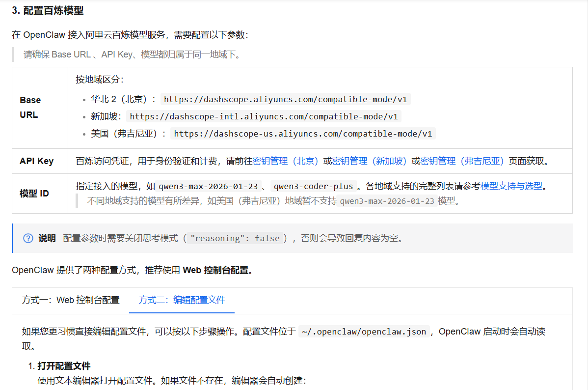Screen dimensions: 588x390
Task: Click qwen3-max-2026-01-23 after 指定接入的模型
Action: click(208, 186)
